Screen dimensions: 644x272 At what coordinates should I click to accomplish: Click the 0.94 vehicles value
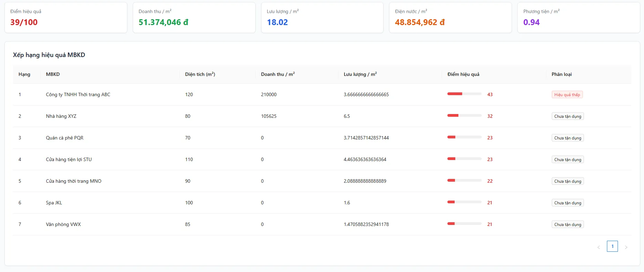[531, 22]
